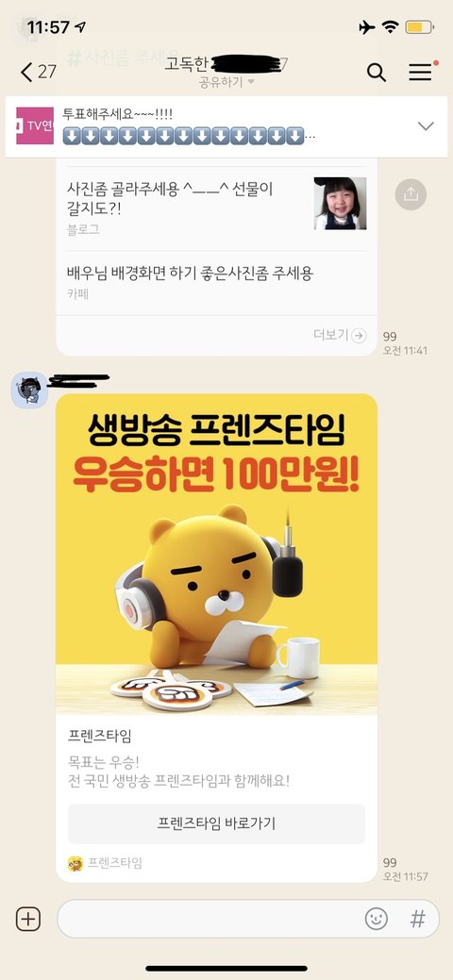Tap the 프렌즈타임 바로가기 button
This screenshot has width=453, height=980.
tap(216, 823)
